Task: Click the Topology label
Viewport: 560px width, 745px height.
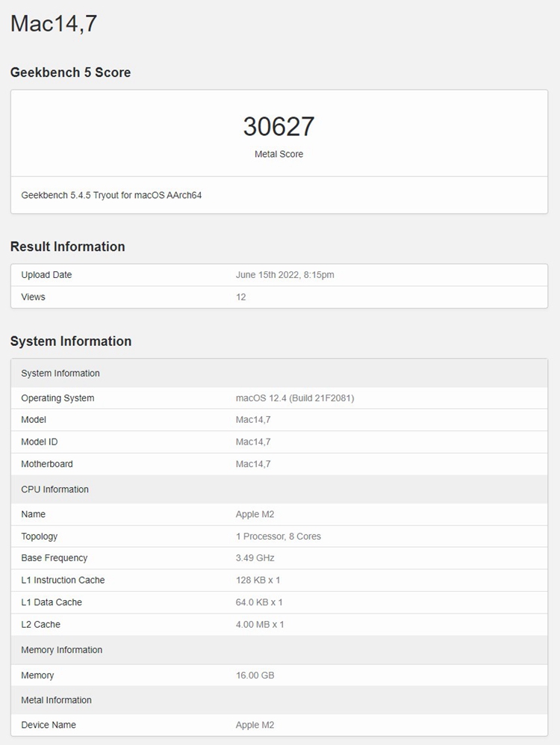Action: [40, 537]
